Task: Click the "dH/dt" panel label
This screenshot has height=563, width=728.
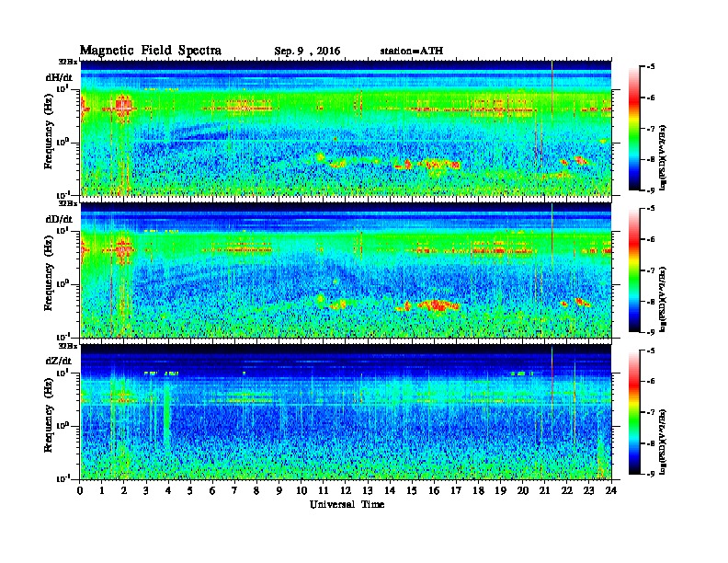Action: coord(59,77)
